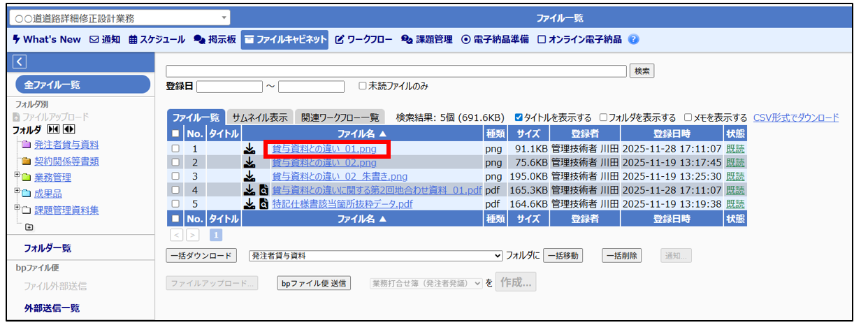Expand the 業務管理 folder tree node

click(17, 175)
